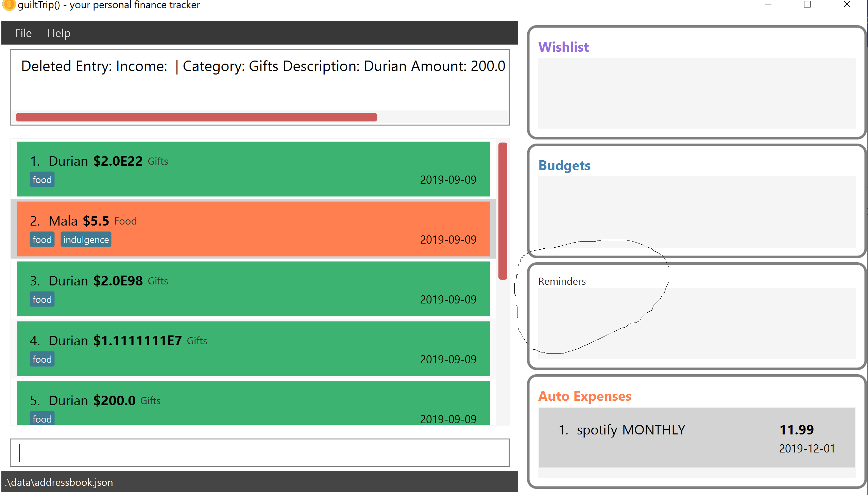This screenshot has height=495, width=868.
Task: Click the Wishlist panel heading
Action: tap(563, 47)
